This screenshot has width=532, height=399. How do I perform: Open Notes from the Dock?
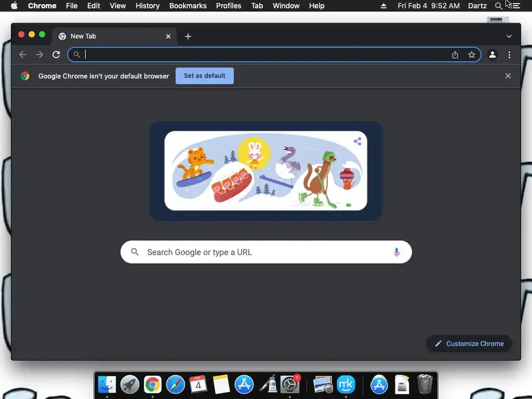221,384
